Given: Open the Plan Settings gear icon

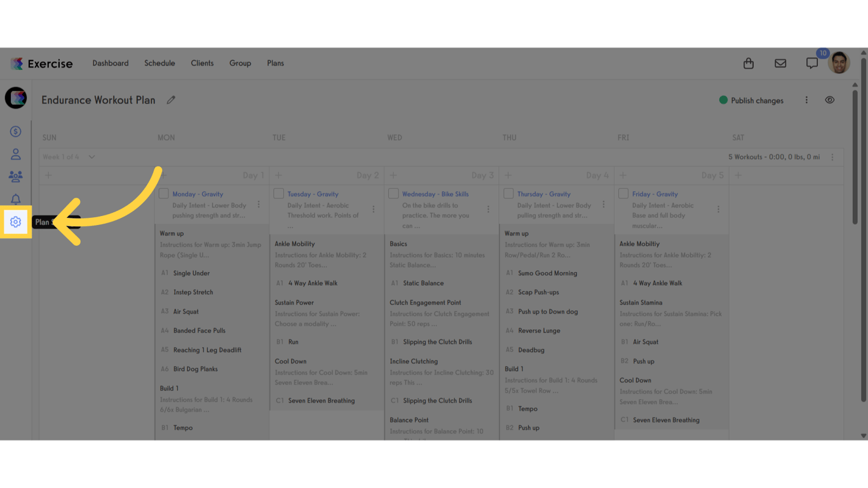Looking at the screenshot, I should pos(15,222).
